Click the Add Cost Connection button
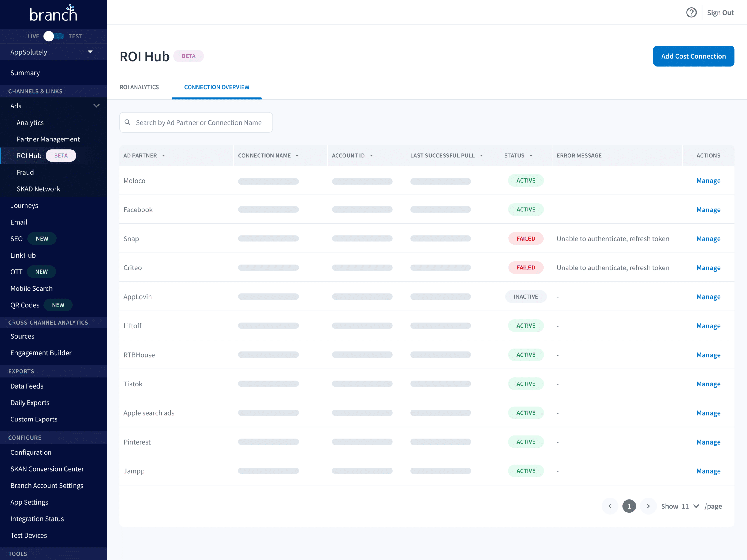 pos(694,56)
